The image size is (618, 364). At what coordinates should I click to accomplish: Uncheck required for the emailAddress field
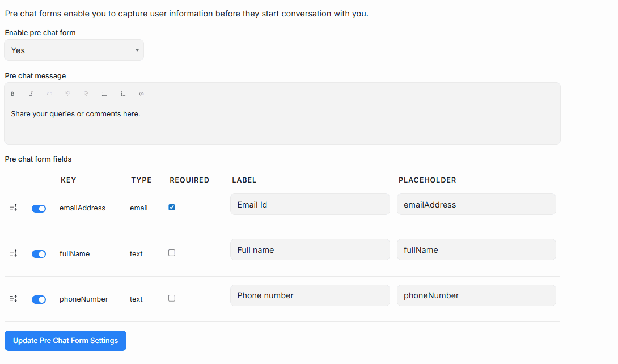point(172,207)
